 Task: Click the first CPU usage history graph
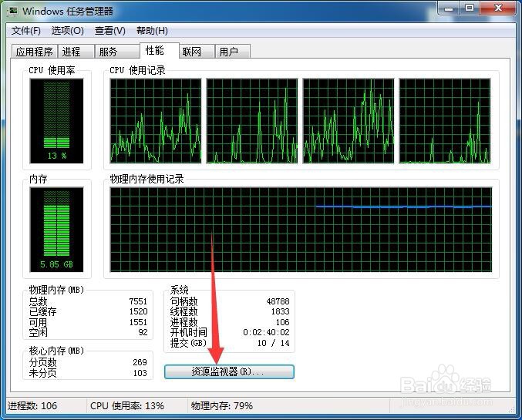(156, 121)
